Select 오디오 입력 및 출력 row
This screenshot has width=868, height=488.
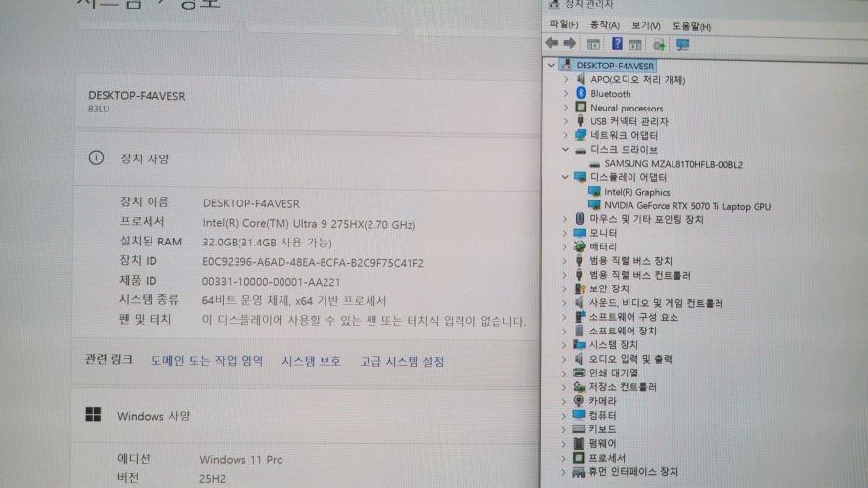(x=629, y=359)
